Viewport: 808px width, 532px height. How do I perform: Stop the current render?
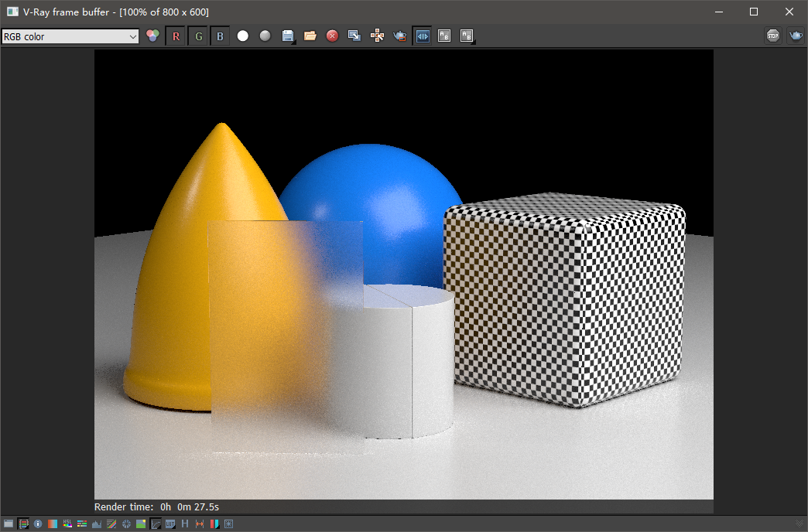(772, 36)
